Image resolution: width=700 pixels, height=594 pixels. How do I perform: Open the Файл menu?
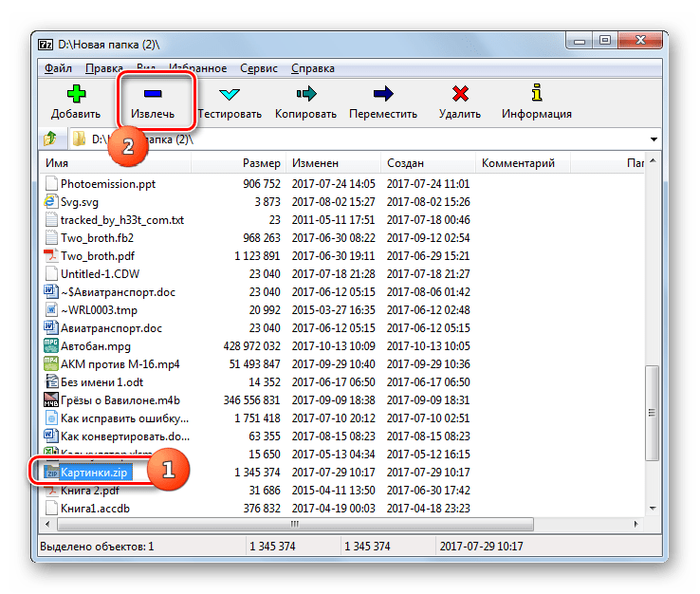57,68
